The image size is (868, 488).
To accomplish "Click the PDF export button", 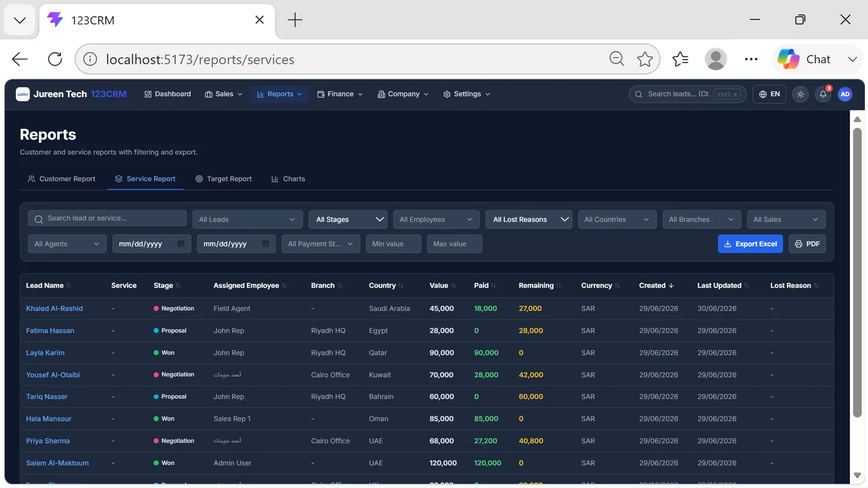I will (x=807, y=244).
